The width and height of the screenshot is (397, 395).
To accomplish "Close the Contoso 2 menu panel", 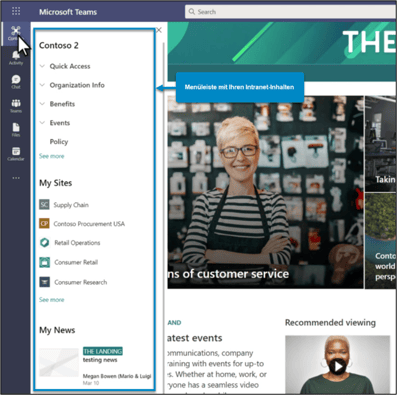I will click(159, 30).
